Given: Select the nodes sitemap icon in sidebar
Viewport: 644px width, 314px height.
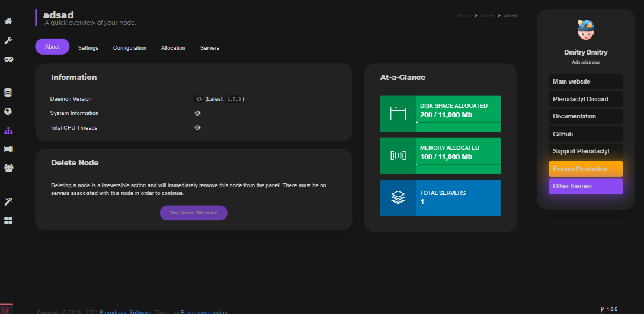Looking at the screenshot, I should (x=8, y=130).
